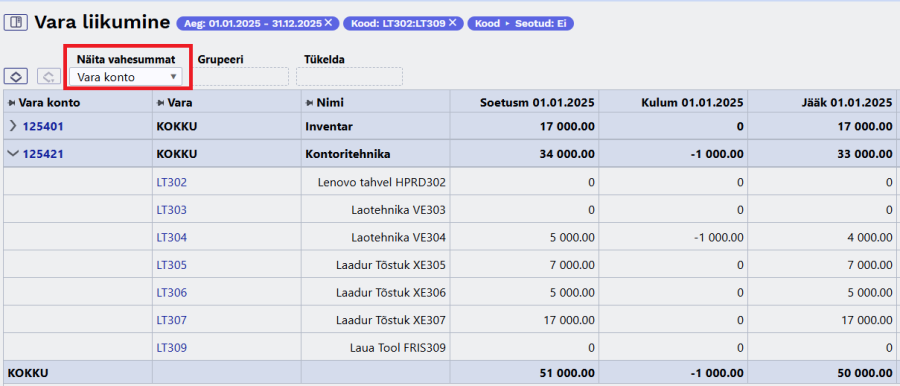
Task: Click Laadur Tõstuk XE306 name cell
Action: pyautogui.click(x=375, y=293)
